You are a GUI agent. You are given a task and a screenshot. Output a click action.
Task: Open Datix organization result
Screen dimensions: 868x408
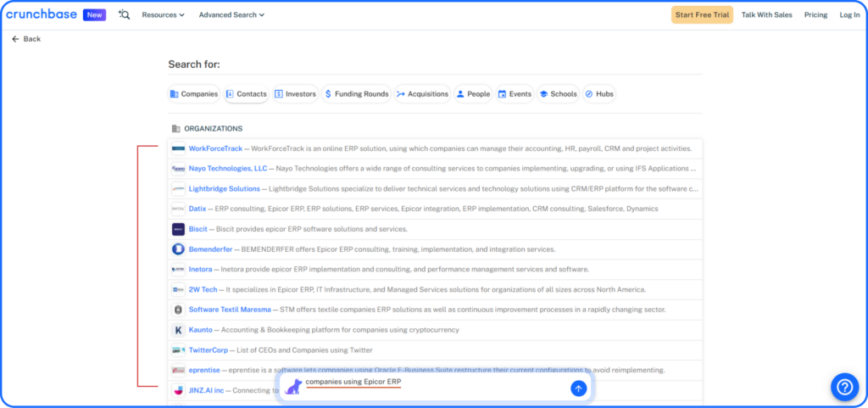(x=197, y=209)
